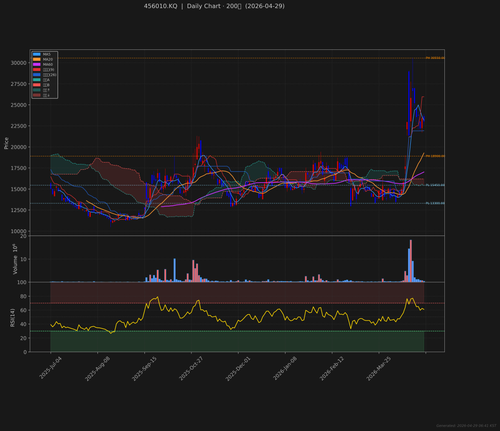The width and height of the screenshot is (500, 431).
Task: Click the PL label near 13300
Action: 435,203
